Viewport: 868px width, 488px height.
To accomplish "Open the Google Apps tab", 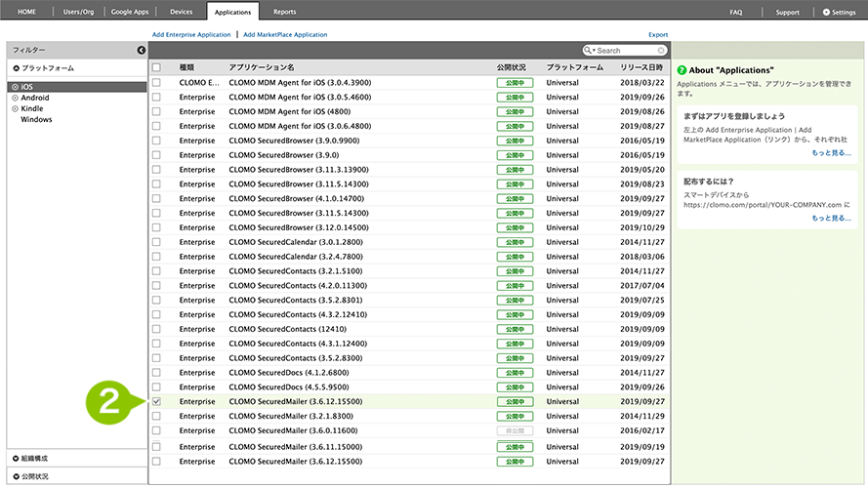I will (130, 12).
